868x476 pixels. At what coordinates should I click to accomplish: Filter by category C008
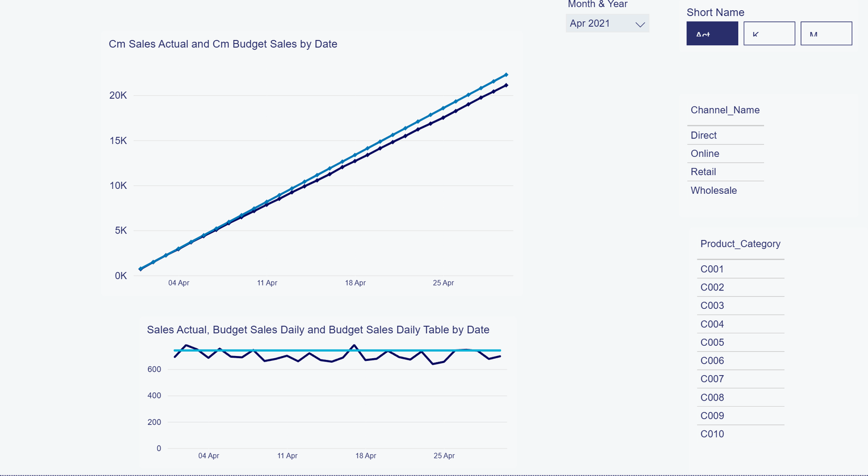tap(741, 397)
